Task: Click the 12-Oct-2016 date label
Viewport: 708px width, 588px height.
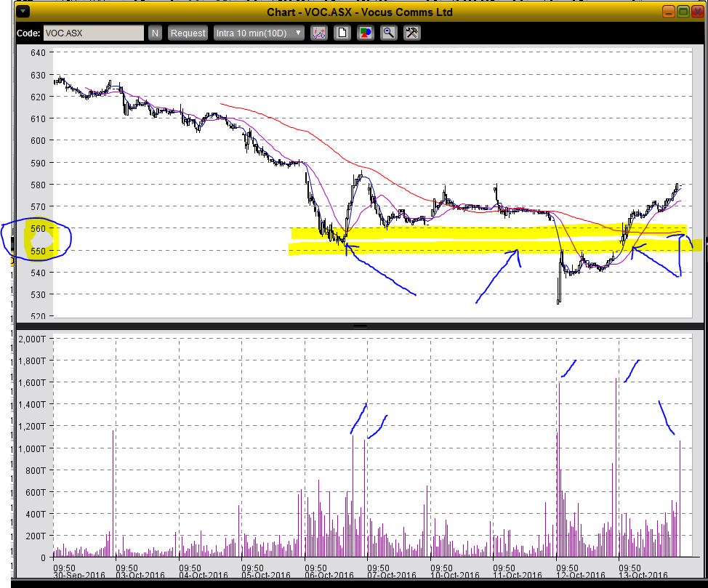Action: coord(581,576)
